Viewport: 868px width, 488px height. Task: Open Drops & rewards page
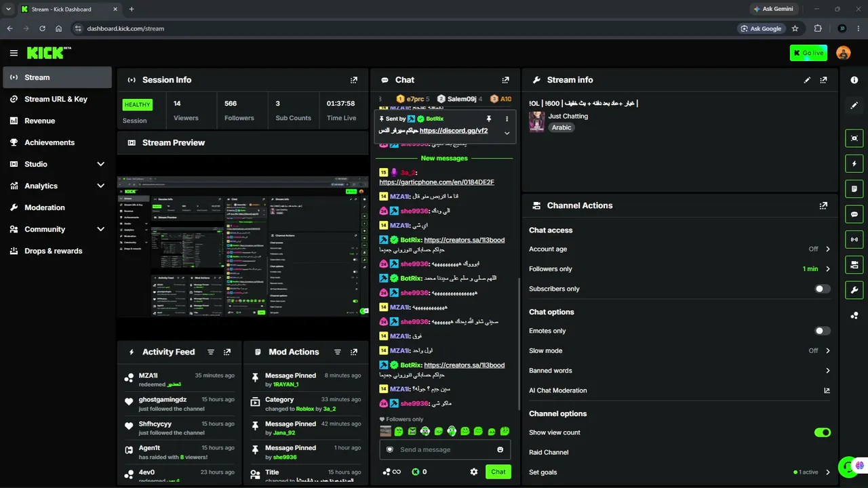click(x=57, y=251)
